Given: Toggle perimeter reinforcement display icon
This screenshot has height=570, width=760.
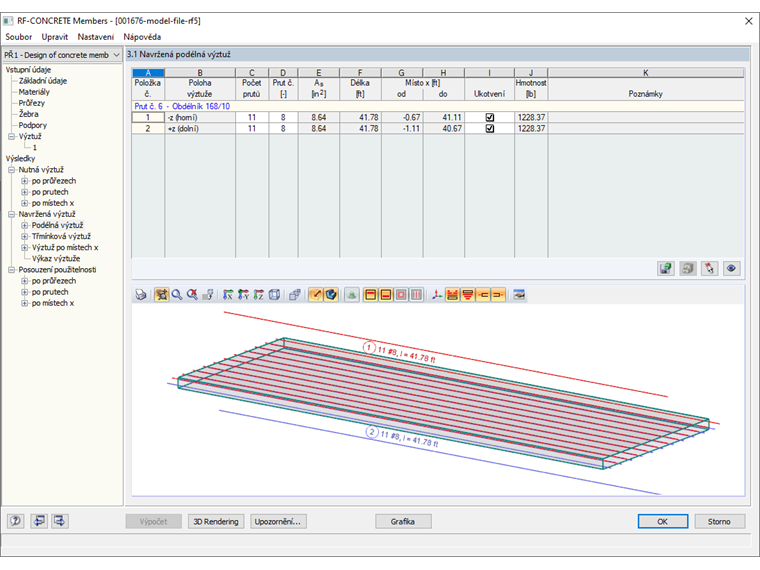Looking at the screenshot, I should [401, 295].
